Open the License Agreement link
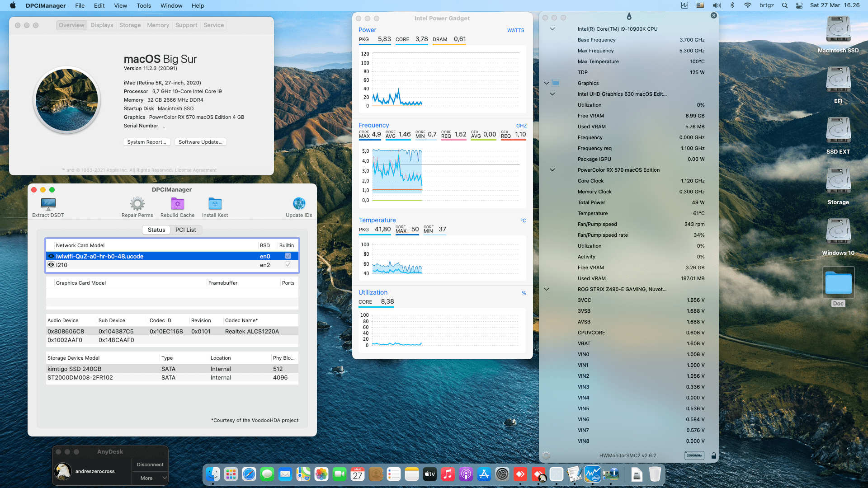 click(x=196, y=170)
